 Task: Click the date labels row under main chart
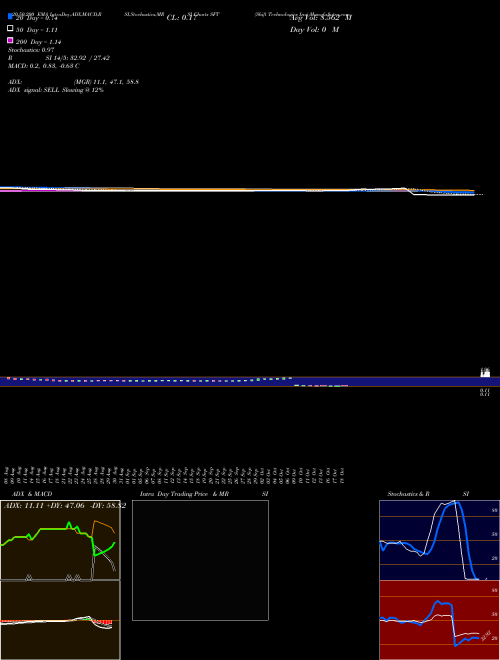[x=175, y=475]
